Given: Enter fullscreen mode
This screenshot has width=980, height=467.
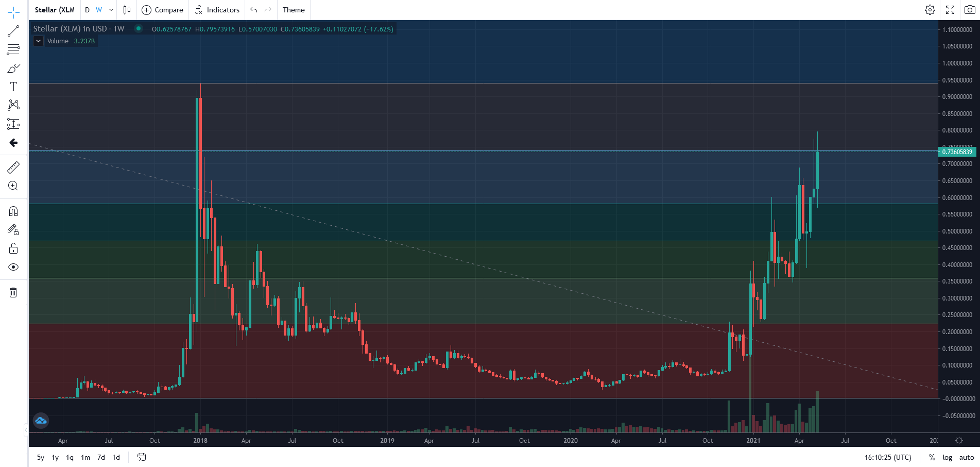Looking at the screenshot, I should point(950,10).
